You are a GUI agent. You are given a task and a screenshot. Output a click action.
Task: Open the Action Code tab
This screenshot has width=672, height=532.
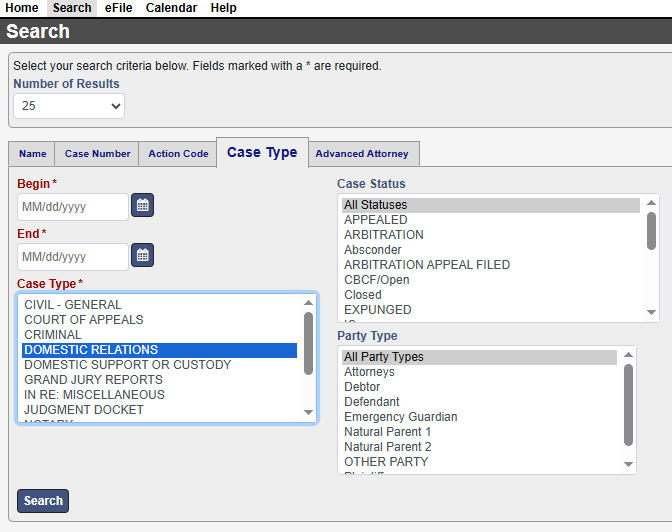pyautogui.click(x=178, y=154)
